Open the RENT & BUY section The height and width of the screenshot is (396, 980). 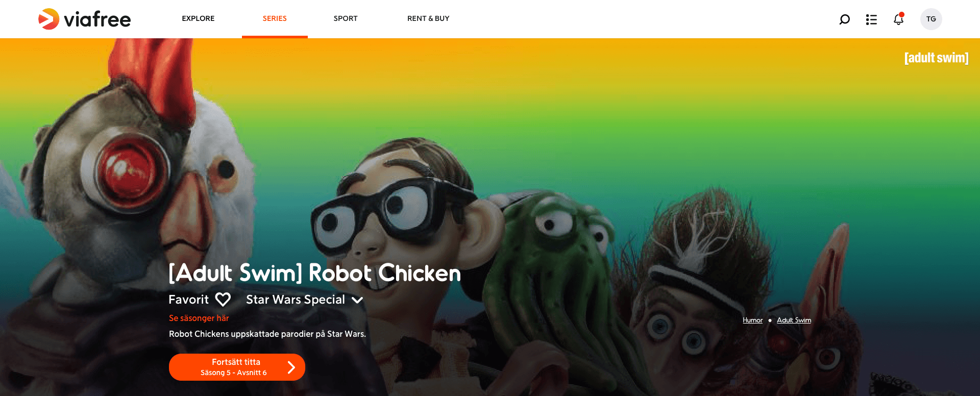(x=428, y=18)
